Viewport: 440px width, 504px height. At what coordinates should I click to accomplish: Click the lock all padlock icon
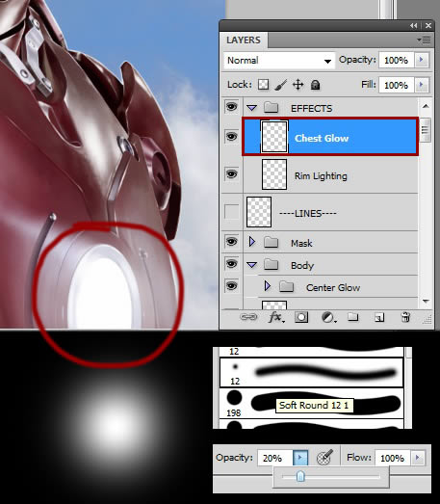click(316, 85)
